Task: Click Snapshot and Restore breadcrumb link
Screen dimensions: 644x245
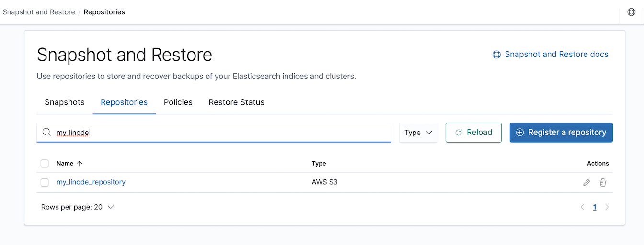Action: click(39, 12)
